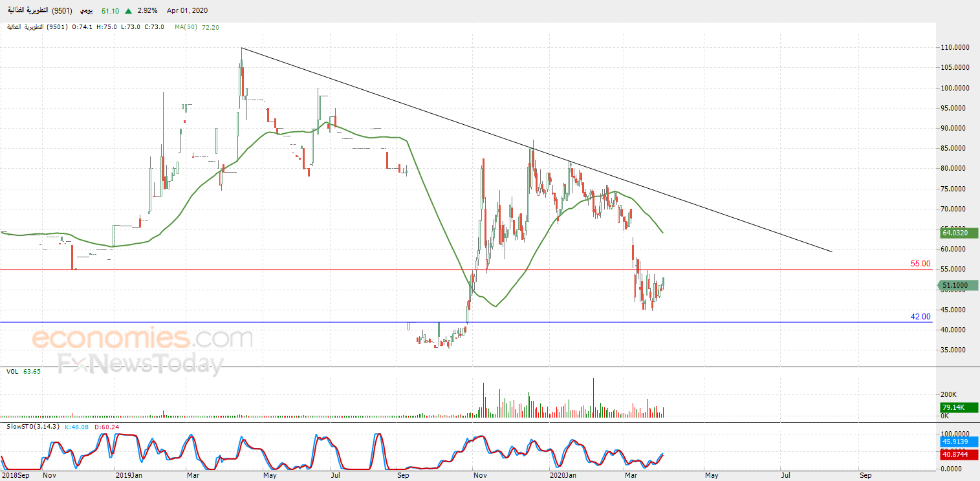Click the economies.com watermark logo
This screenshot has height=481, width=980.
click(x=142, y=338)
